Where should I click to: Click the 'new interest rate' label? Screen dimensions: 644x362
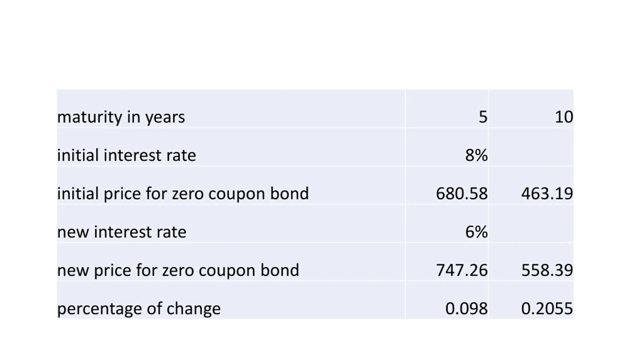coord(122,232)
